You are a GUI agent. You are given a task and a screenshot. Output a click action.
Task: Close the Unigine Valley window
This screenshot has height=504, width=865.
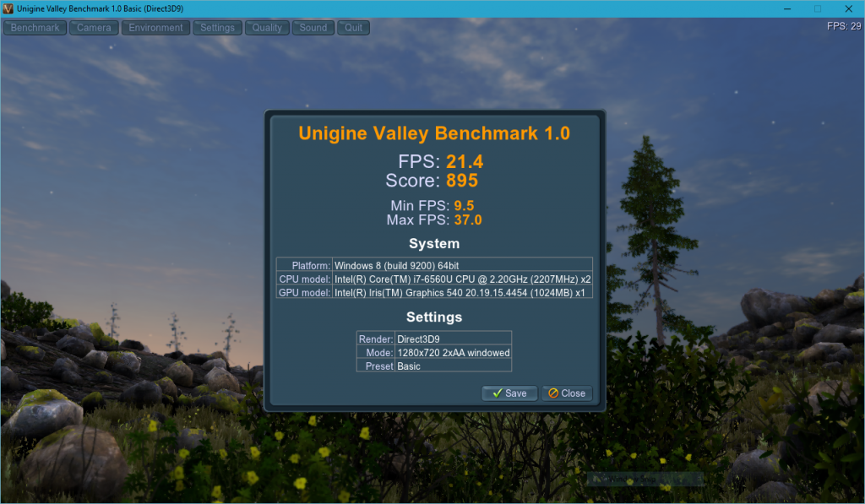point(848,8)
